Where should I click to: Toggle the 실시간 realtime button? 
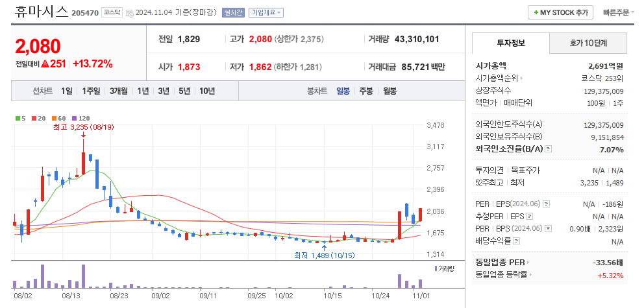click(233, 13)
